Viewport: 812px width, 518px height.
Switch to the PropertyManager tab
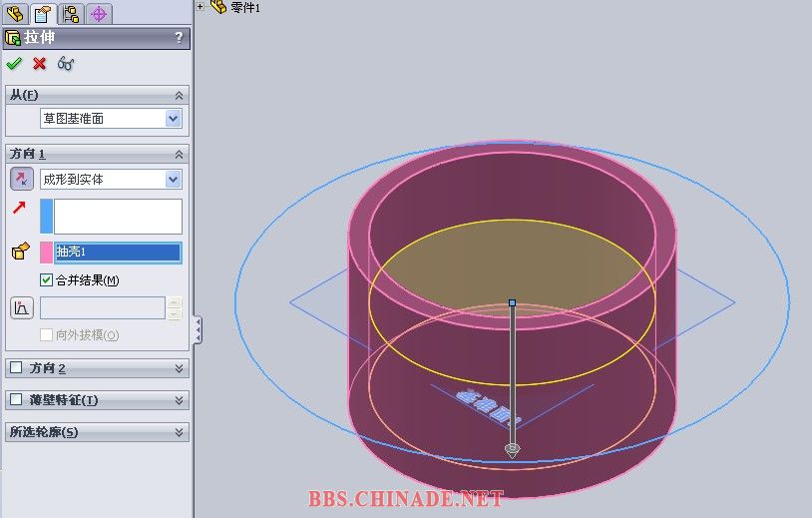pos(43,13)
